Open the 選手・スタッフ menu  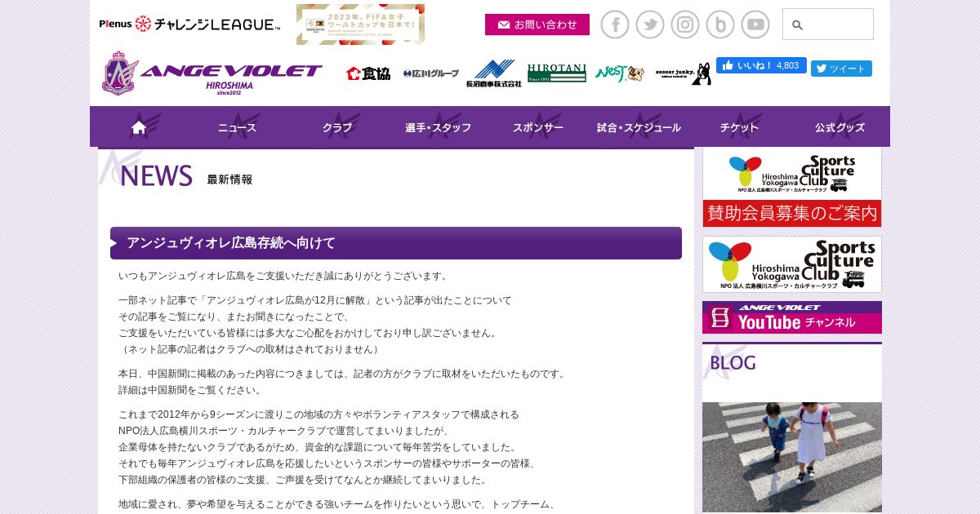(438, 127)
